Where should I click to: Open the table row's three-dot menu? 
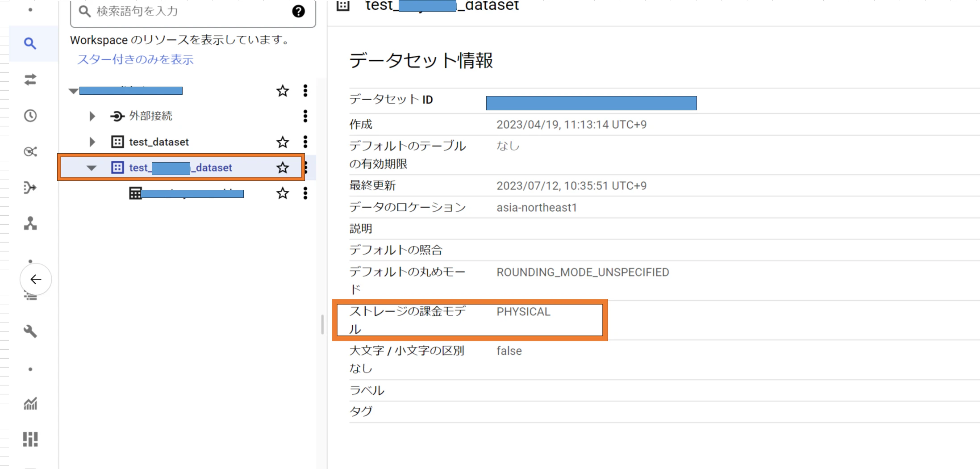(x=305, y=193)
